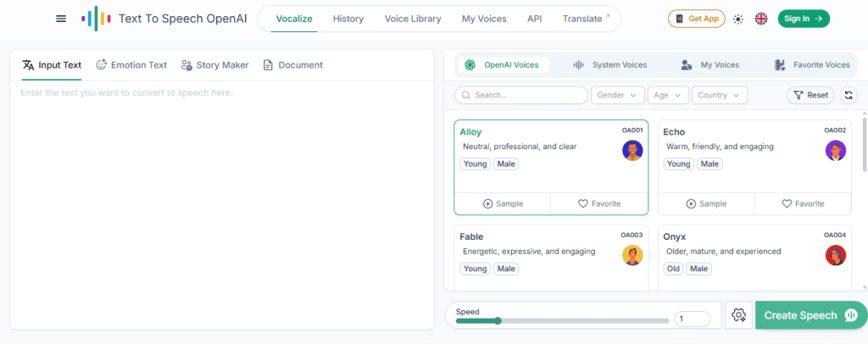Favorite the Alloy voice
Image resolution: width=868 pixels, height=344 pixels.
coord(599,203)
